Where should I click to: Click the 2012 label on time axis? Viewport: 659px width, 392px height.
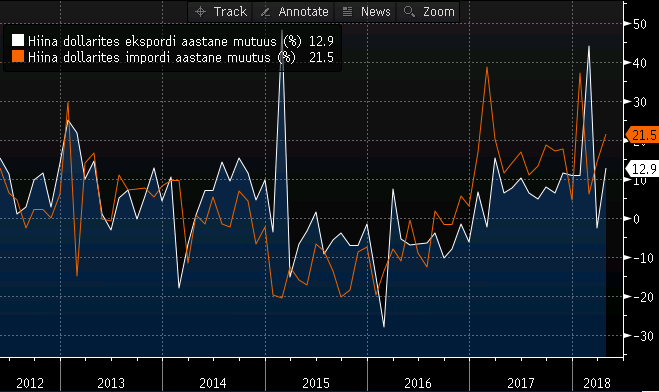pyautogui.click(x=30, y=383)
